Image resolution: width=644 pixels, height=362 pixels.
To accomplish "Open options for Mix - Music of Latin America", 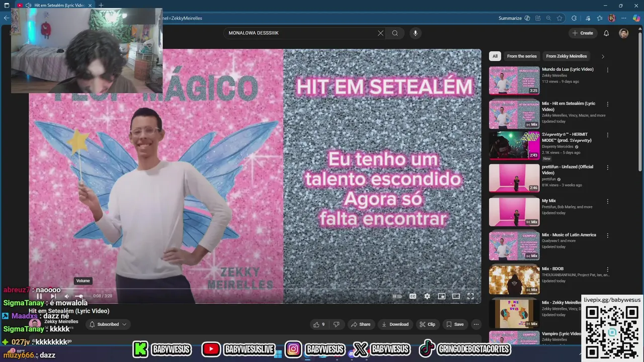I will click(608, 235).
